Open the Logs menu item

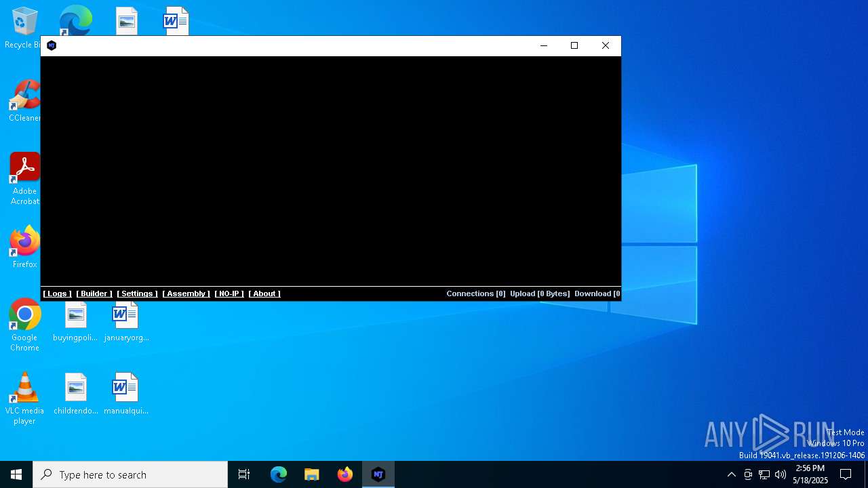pos(57,293)
